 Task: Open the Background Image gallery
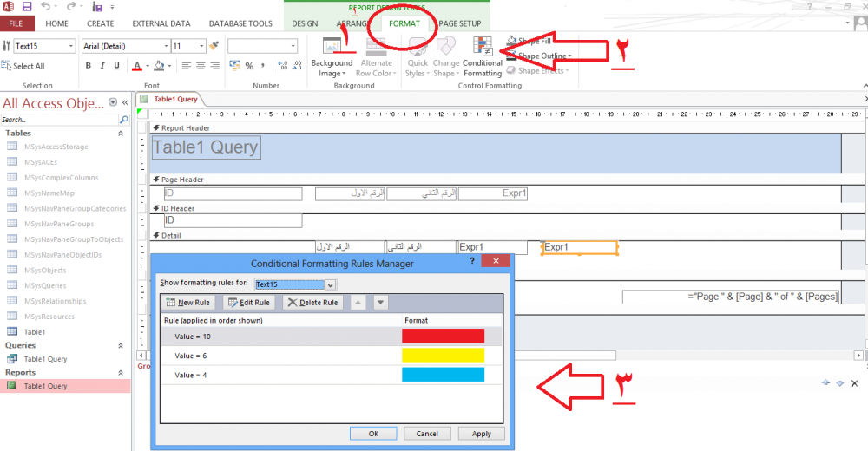point(332,57)
